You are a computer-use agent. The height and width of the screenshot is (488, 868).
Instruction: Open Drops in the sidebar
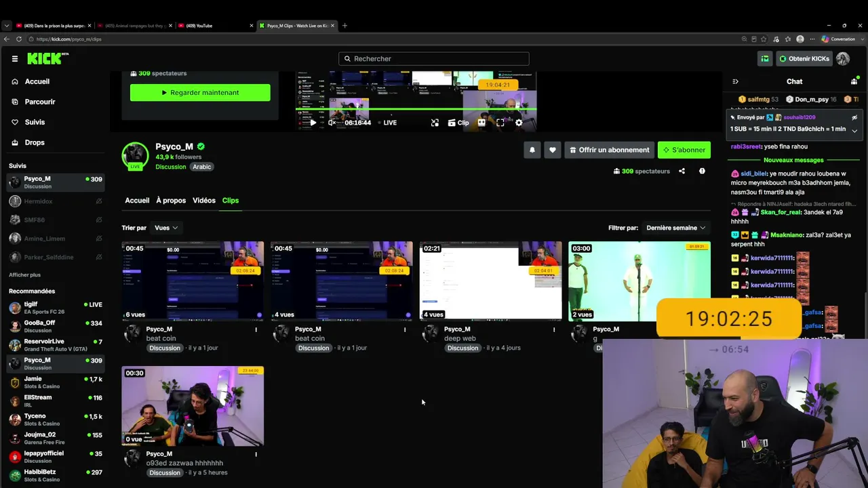pos(35,142)
